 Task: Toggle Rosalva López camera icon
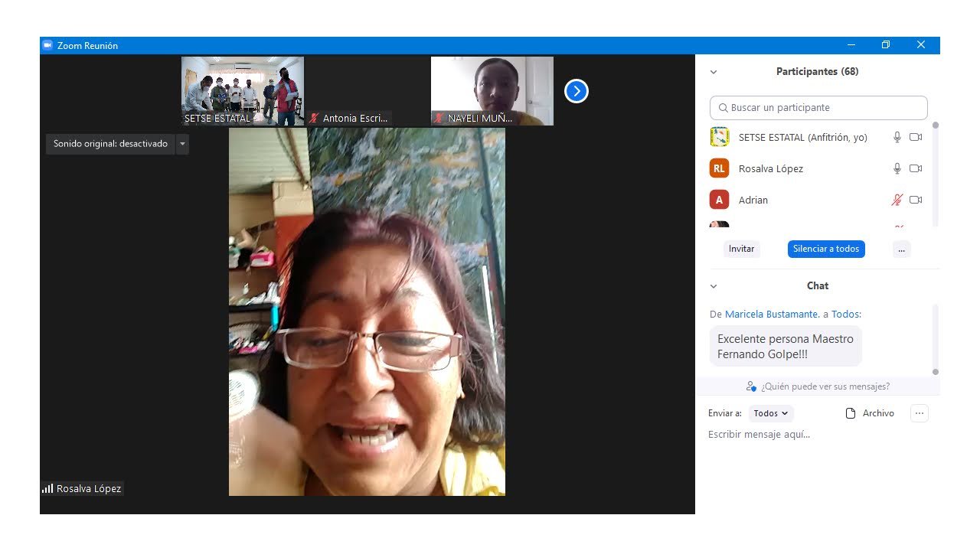click(916, 168)
